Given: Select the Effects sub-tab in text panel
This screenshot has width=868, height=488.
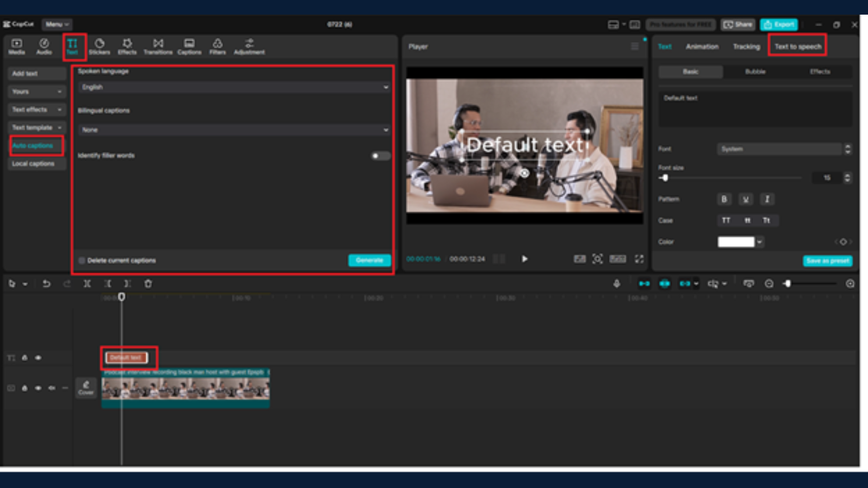Looking at the screenshot, I should coord(820,72).
